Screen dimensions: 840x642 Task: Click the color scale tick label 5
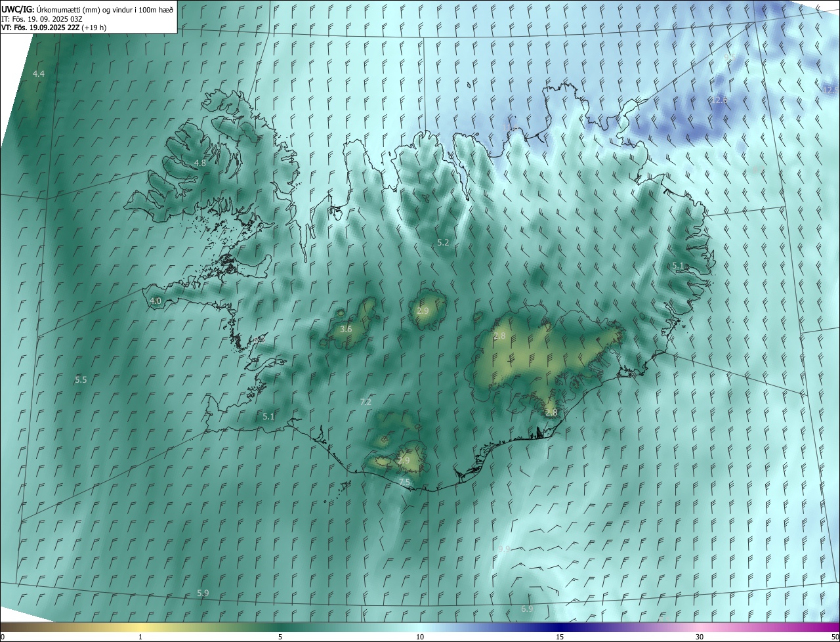tap(280, 637)
